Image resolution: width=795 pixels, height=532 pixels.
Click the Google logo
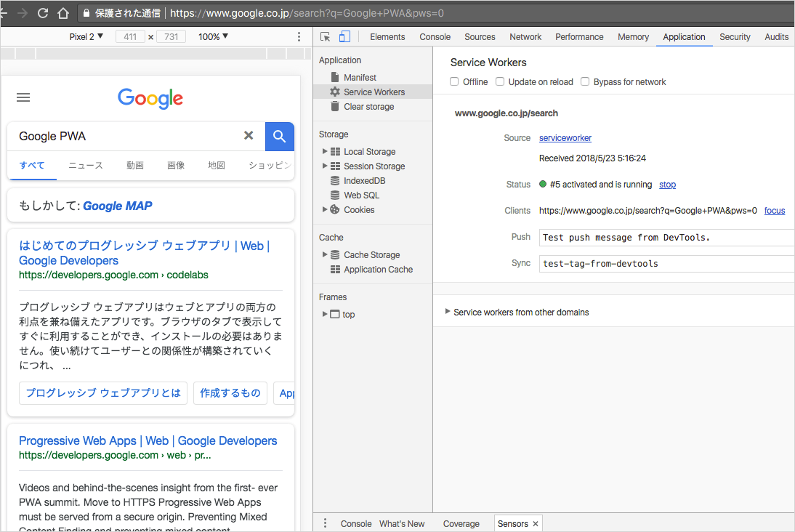[x=150, y=98]
